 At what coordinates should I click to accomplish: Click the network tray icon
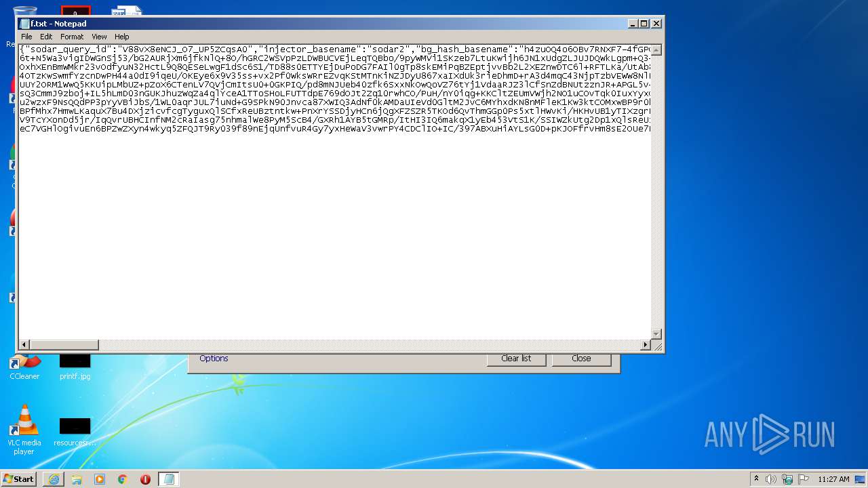pos(787,479)
